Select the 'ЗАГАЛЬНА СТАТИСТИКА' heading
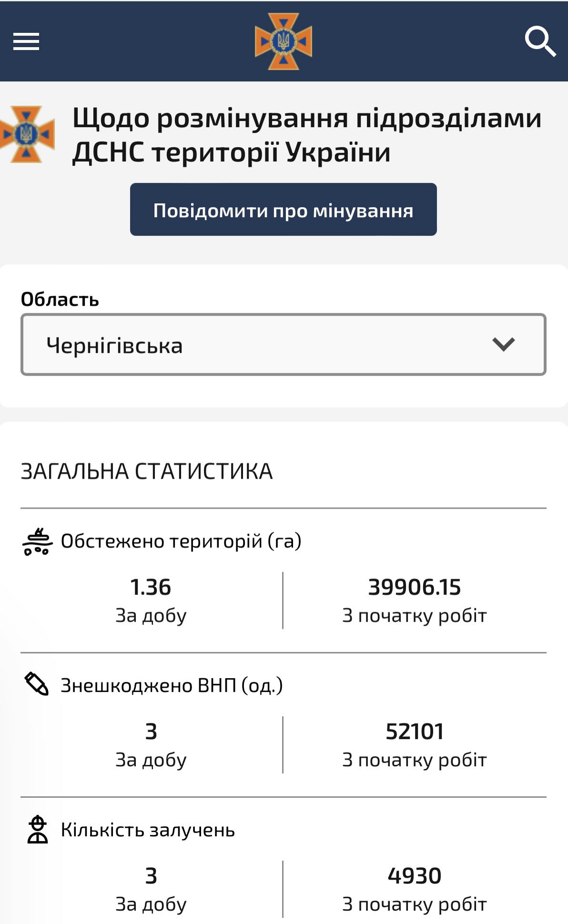Screen dimensions: 568x924 [x=147, y=472]
